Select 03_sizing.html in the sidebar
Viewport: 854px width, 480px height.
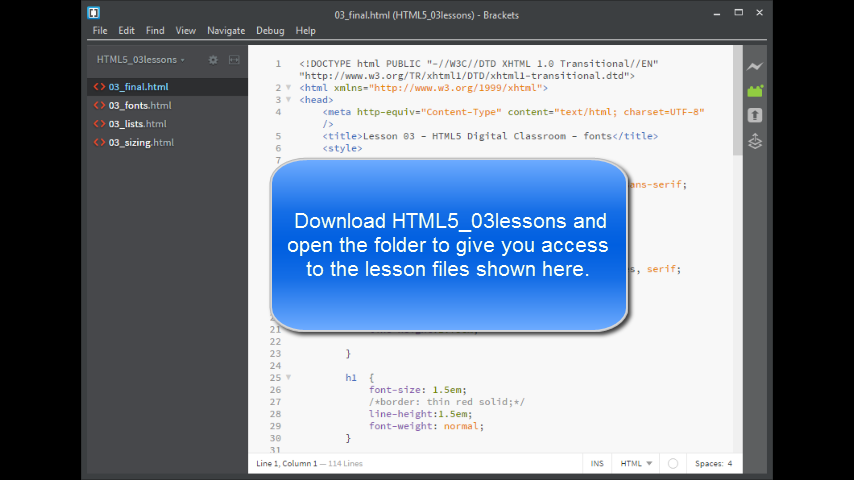pos(140,143)
